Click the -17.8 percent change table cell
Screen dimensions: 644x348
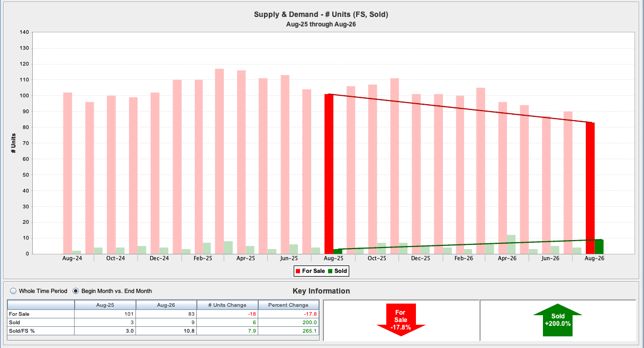288,314
